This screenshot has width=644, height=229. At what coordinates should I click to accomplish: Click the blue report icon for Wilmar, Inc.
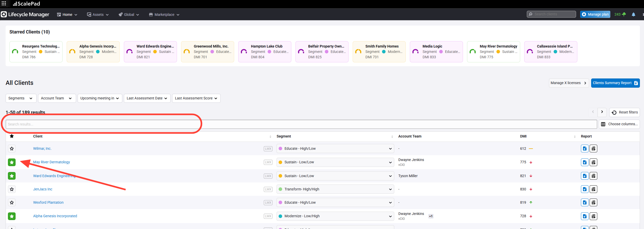[585, 148]
